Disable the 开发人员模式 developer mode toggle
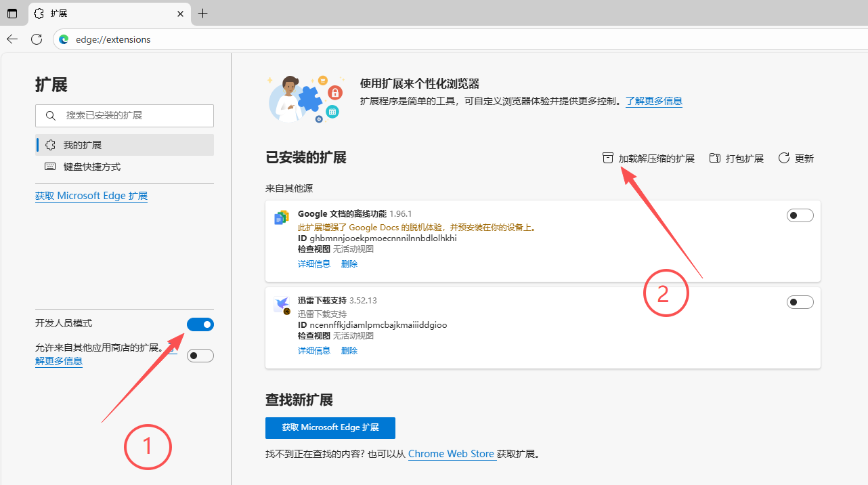This screenshot has height=485, width=868. tap(200, 324)
